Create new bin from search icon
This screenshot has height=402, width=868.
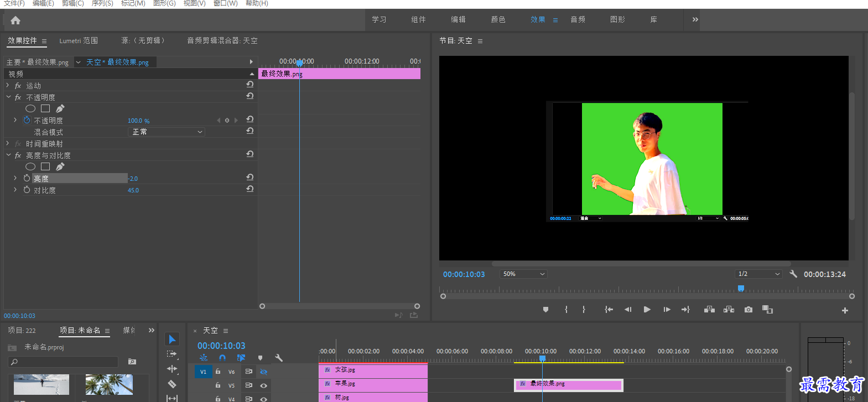tap(132, 362)
